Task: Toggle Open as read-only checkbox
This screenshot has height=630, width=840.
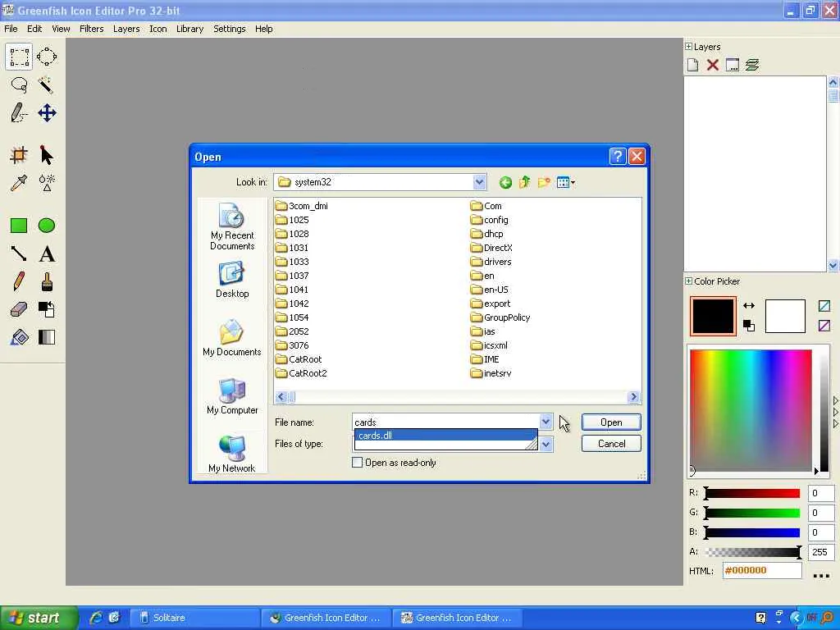Action: click(358, 463)
